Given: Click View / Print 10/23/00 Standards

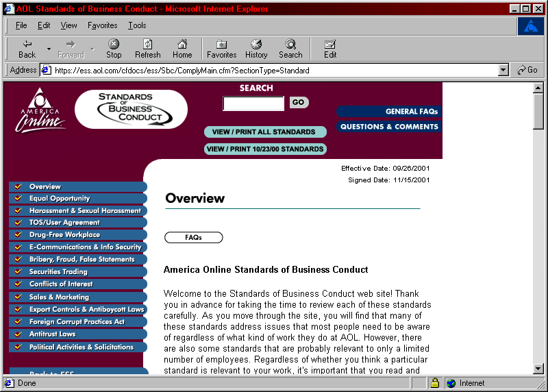Looking at the screenshot, I should tap(265, 149).
